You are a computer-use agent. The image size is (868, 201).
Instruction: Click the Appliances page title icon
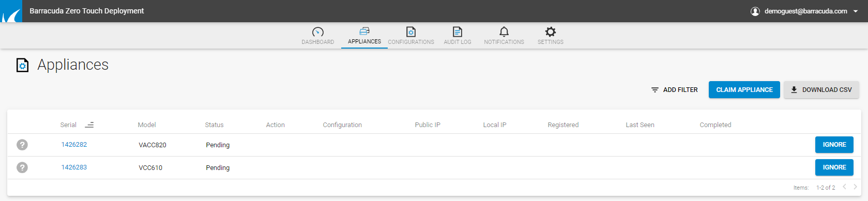23,65
